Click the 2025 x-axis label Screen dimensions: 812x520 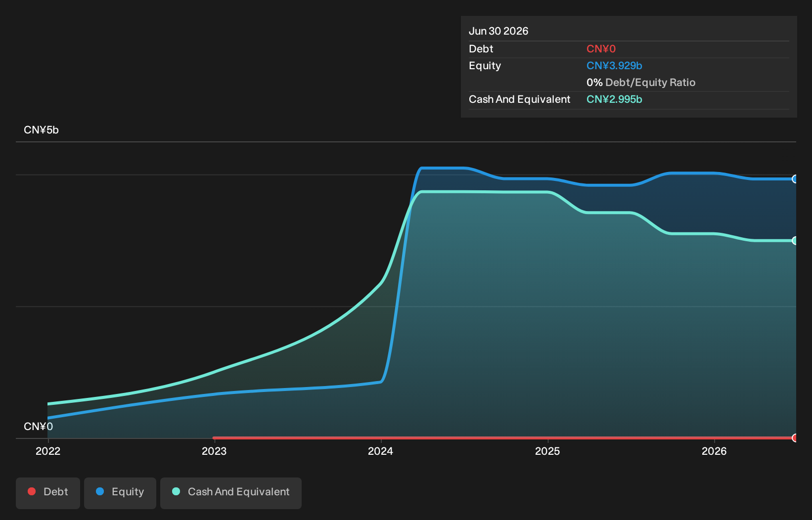[x=547, y=451]
